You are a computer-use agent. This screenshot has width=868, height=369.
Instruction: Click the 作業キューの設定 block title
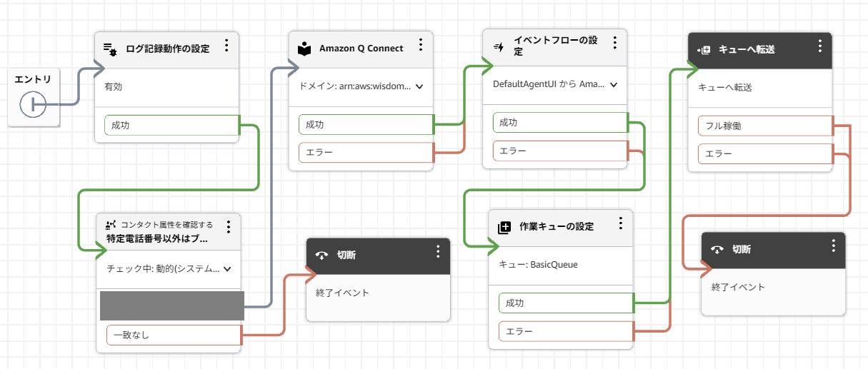point(556,227)
